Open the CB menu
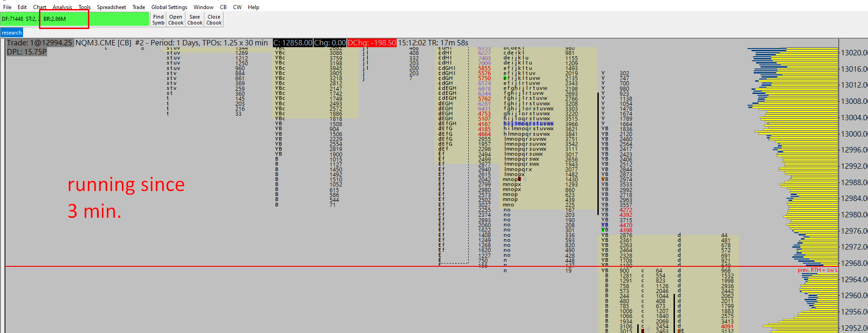 pyautogui.click(x=223, y=7)
